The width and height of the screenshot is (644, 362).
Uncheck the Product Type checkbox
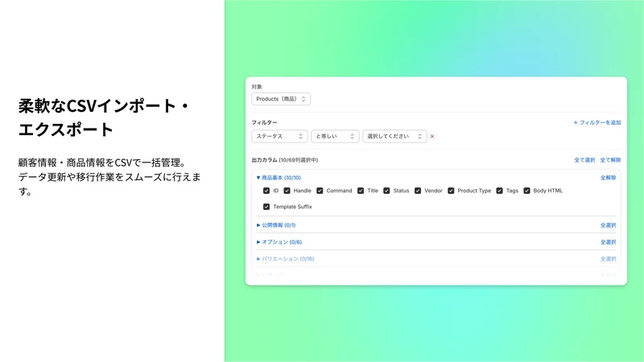(451, 191)
